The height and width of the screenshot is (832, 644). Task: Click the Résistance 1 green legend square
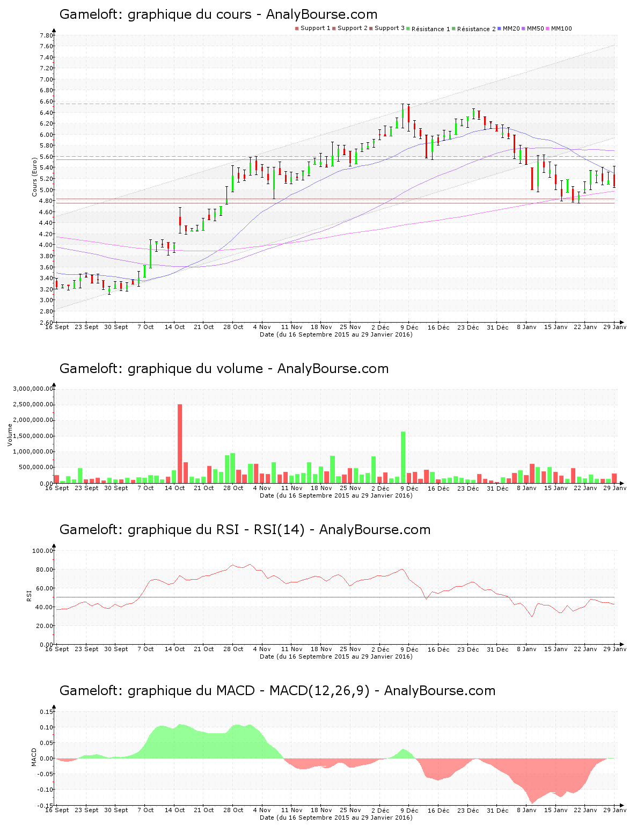point(408,28)
